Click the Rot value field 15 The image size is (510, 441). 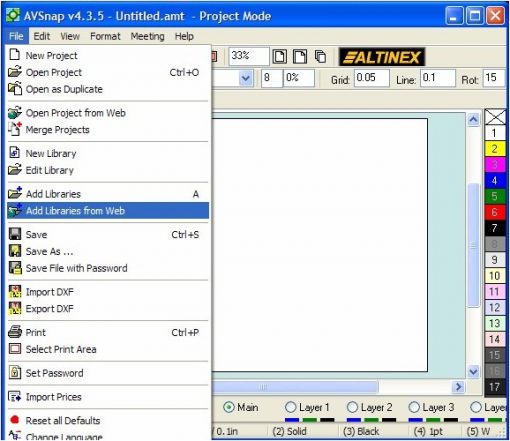coord(494,78)
